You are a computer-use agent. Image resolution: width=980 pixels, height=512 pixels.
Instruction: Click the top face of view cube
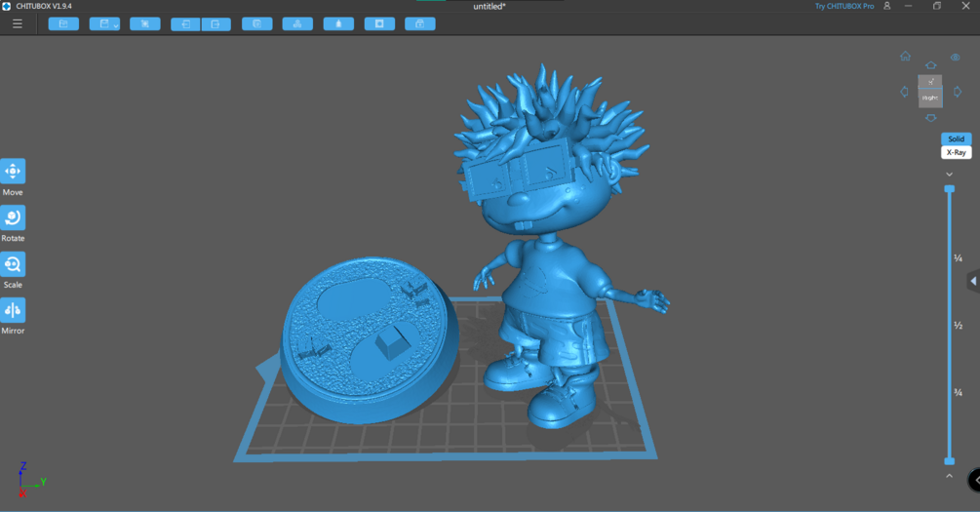(x=930, y=81)
